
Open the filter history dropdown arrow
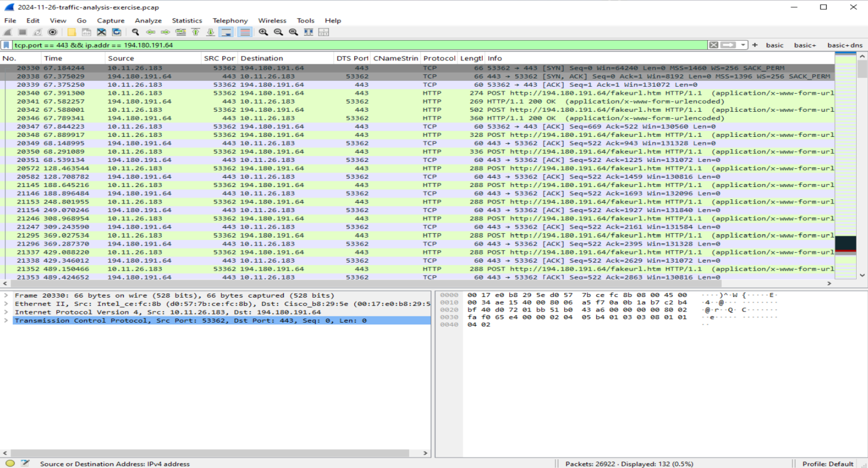click(x=743, y=45)
